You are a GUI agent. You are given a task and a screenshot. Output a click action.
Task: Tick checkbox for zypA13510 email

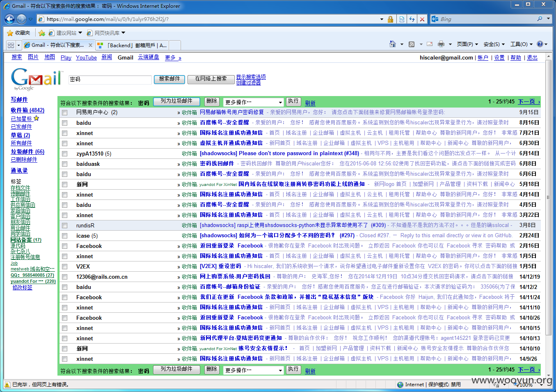64,154
